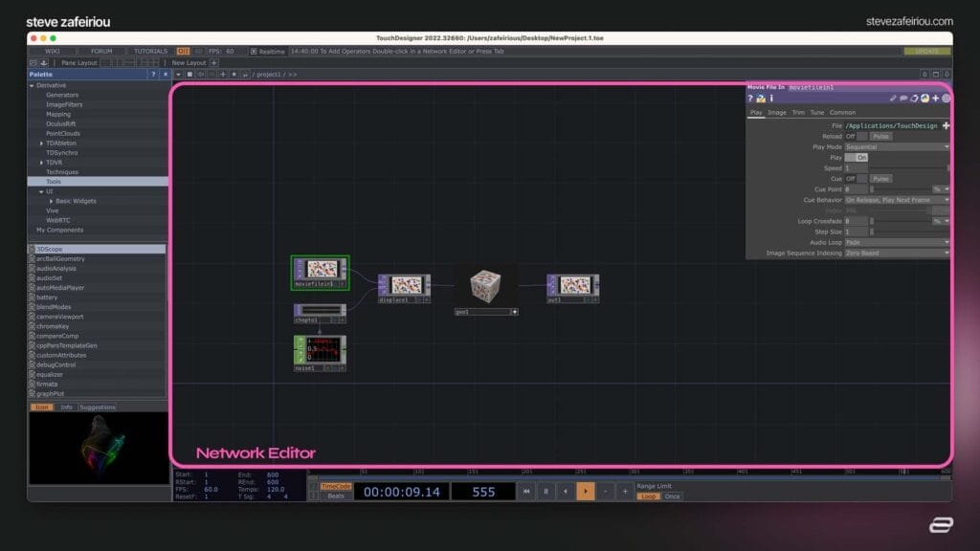Step back one frame with minus button
The image size is (980, 551).
605,491
